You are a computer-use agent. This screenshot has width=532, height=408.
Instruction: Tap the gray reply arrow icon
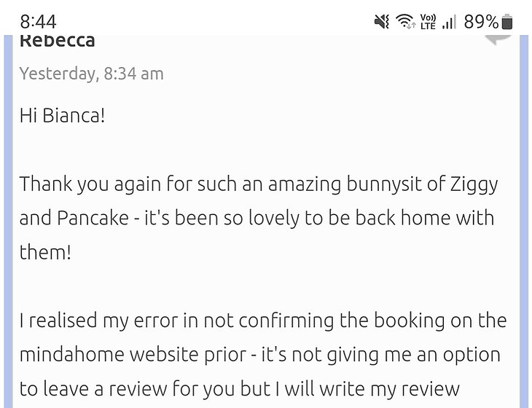498,39
